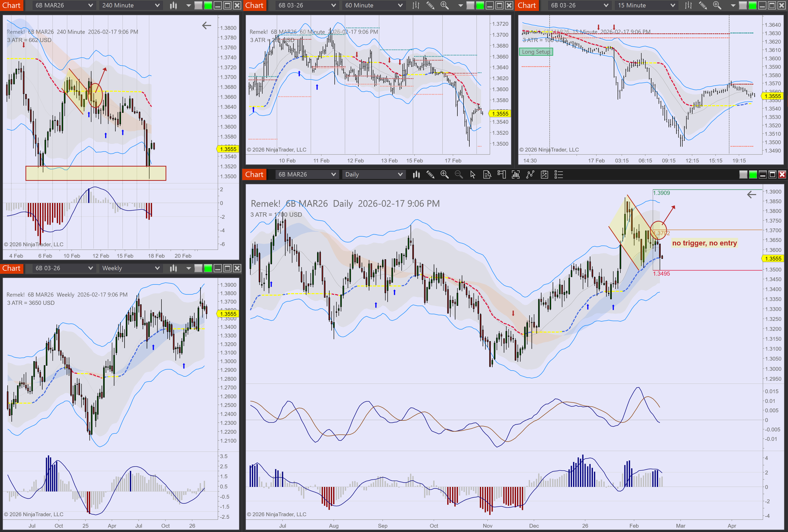Click zoom in magnifier on Daily chart
Viewport: 788px width, 532px height.
pyautogui.click(x=444, y=175)
